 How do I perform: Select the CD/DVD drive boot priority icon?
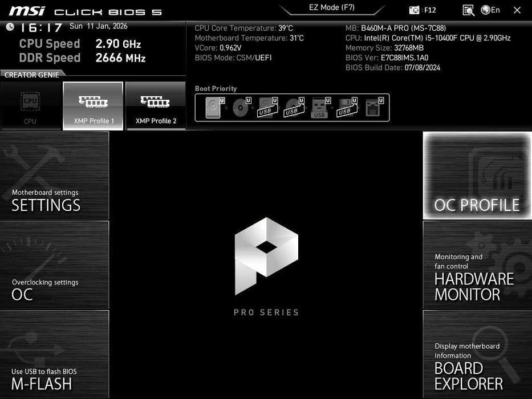click(242, 108)
